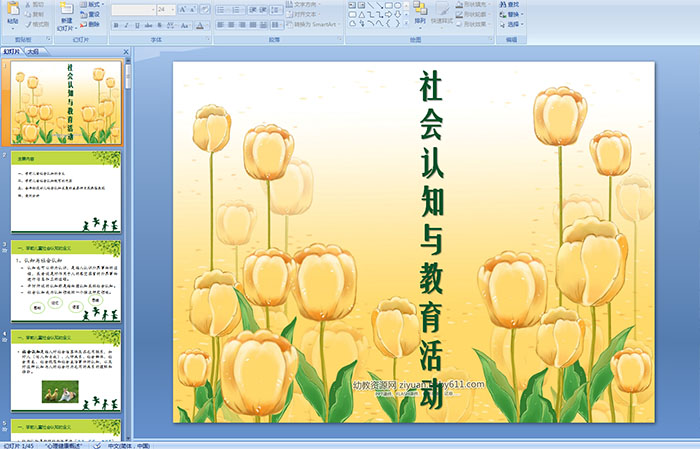Screen dimensions: 700x449
Task: Expand the shapes gallery More arrow
Action: pyautogui.click(x=406, y=22)
